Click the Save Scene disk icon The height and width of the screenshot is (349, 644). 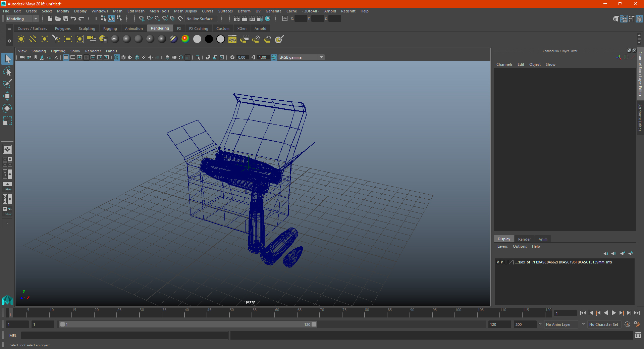coord(66,19)
